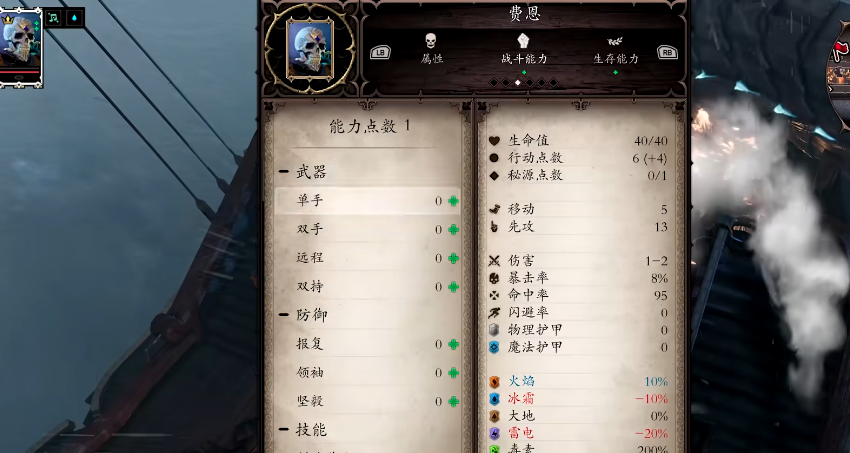Click the large skull portrait in panel header
This screenshot has width=850, height=453.
tap(310, 49)
